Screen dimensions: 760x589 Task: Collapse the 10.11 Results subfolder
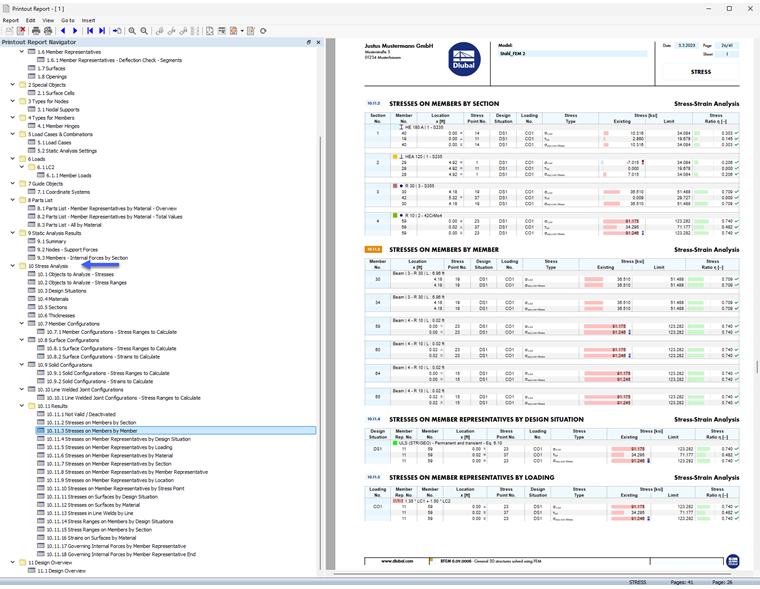tap(22, 406)
